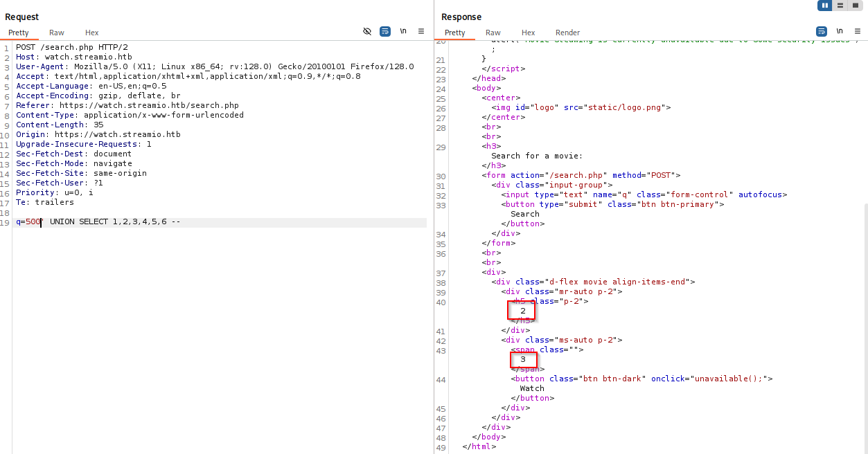
Task: Click the div class="mr-auto p-2" line
Action: 562,291
